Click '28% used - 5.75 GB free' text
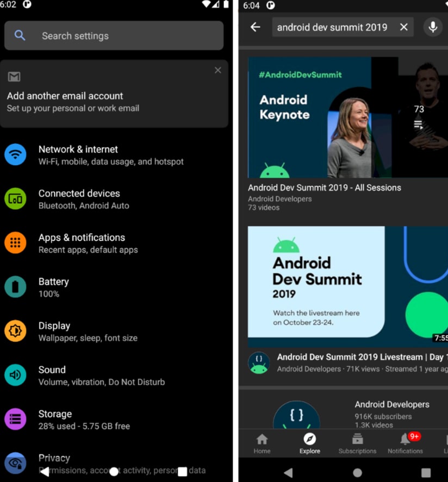Screen dimensions: 448x482 pyautogui.click(x=84, y=426)
